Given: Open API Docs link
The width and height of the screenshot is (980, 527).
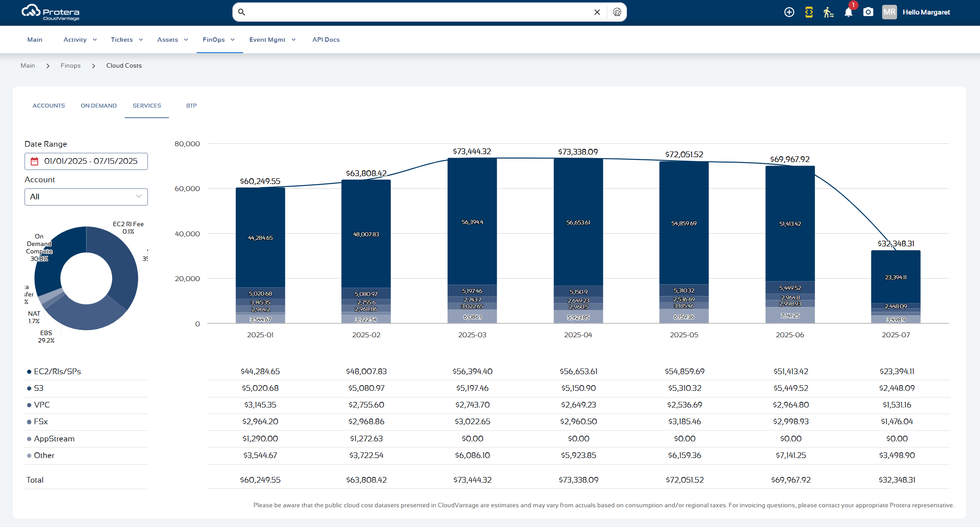Looking at the screenshot, I should [x=326, y=40].
